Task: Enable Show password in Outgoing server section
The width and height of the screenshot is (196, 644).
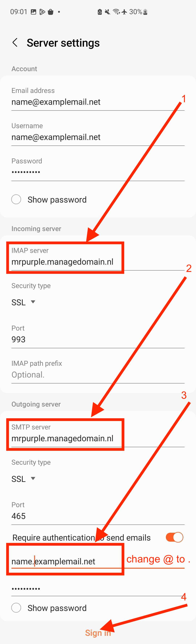Action: [x=16, y=608]
